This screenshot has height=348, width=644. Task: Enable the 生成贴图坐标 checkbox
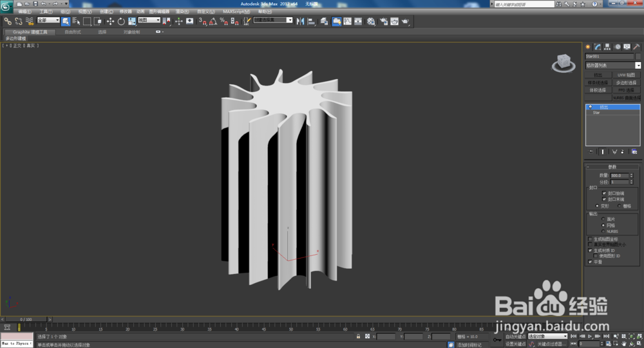(x=591, y=239)
